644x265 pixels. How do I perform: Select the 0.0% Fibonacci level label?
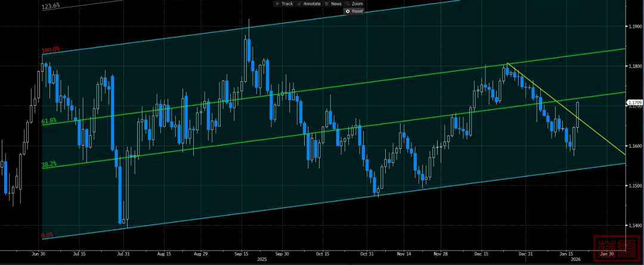[x=48, y=235]
